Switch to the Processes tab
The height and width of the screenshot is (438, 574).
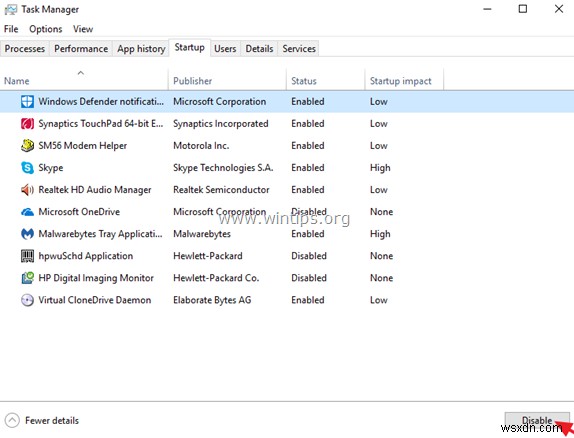pyautogui.click(x=25, y=49)
